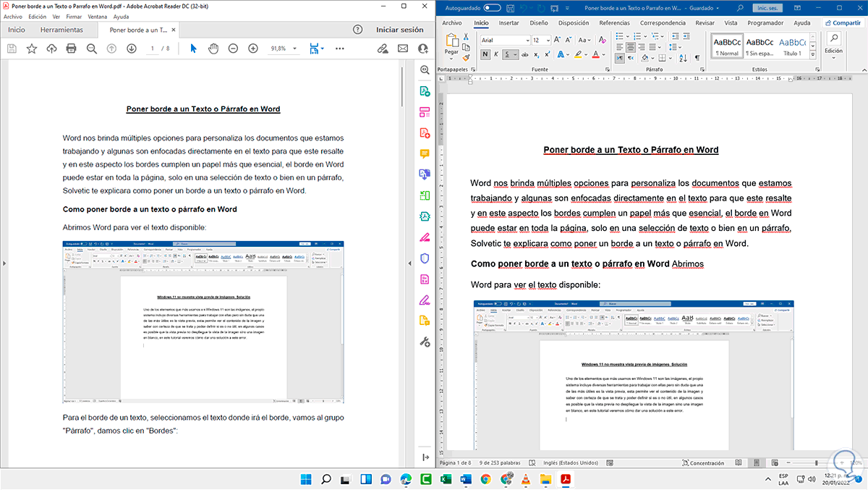Cut selection with the scissors icon in Word
The width and height of the screenshot is (868, 490).
coord(466,38)
